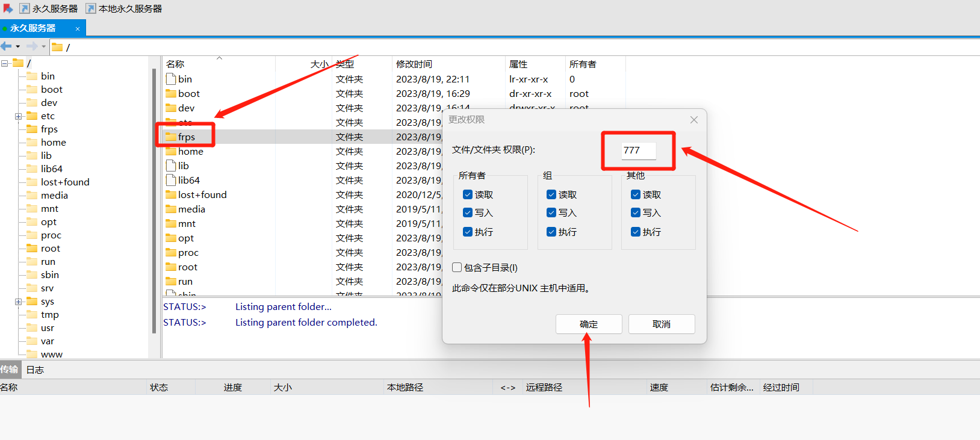Click lost+found folder icon in file list
The height and width of the screenshot is (440, 980).
(171, 194)
